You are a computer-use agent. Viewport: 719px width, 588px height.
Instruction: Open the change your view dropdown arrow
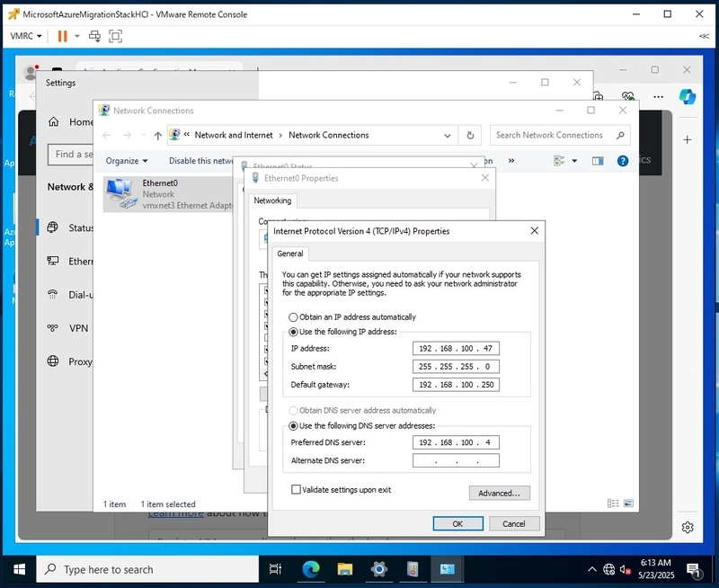click(574, 161)
